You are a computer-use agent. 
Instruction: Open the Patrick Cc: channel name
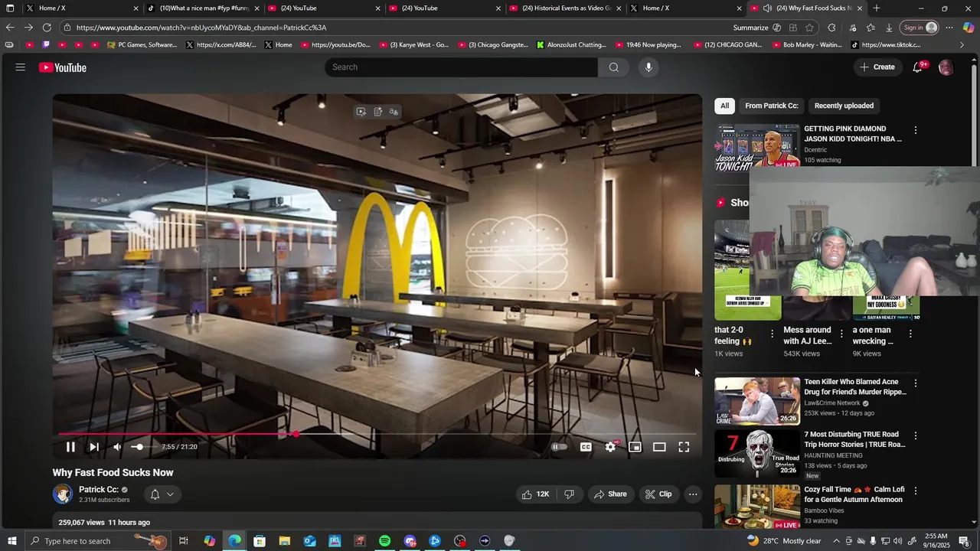99,490
